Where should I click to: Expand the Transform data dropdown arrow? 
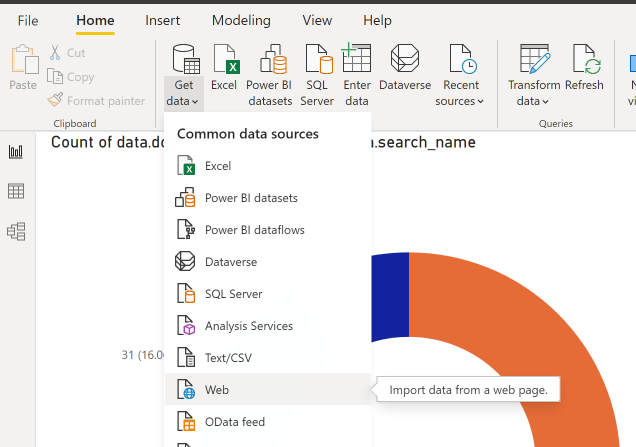pyautogui.click(x=546, y=102)
